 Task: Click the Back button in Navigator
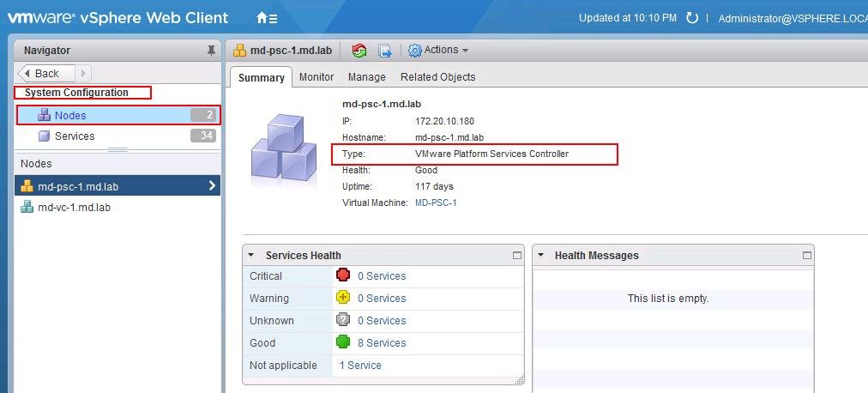(x=46, y=73)
